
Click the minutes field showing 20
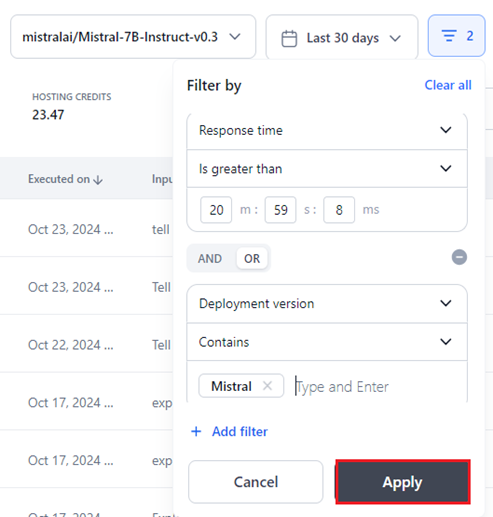point(216,210)
